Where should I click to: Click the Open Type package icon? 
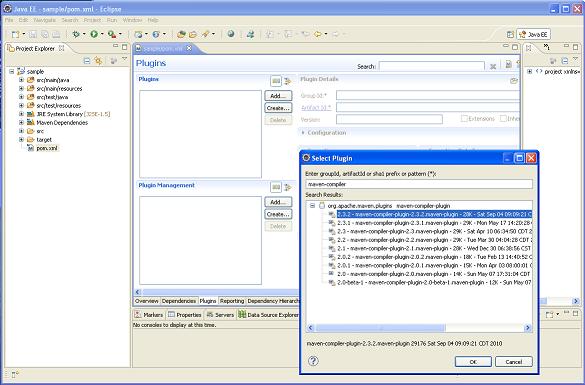(x=181, y=34)
